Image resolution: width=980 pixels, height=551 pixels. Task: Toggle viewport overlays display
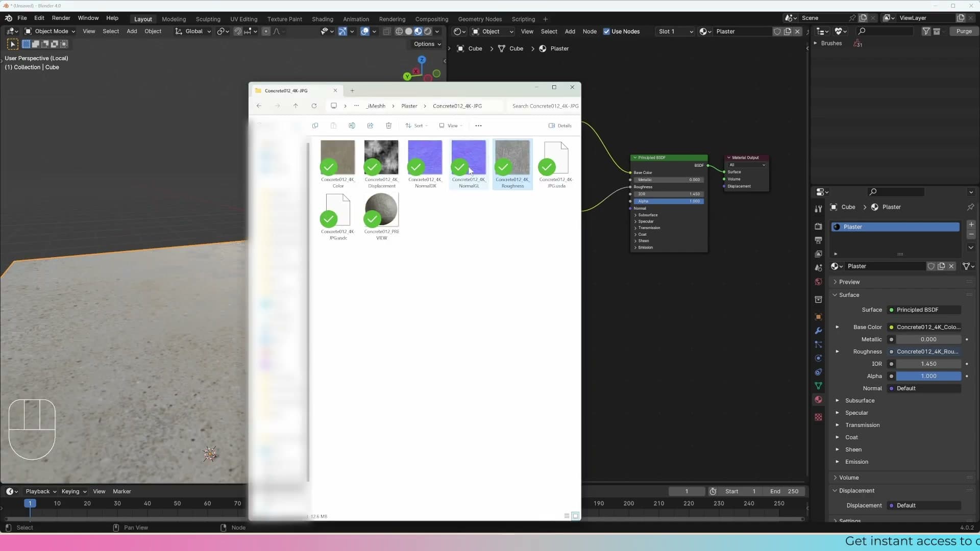365,32
